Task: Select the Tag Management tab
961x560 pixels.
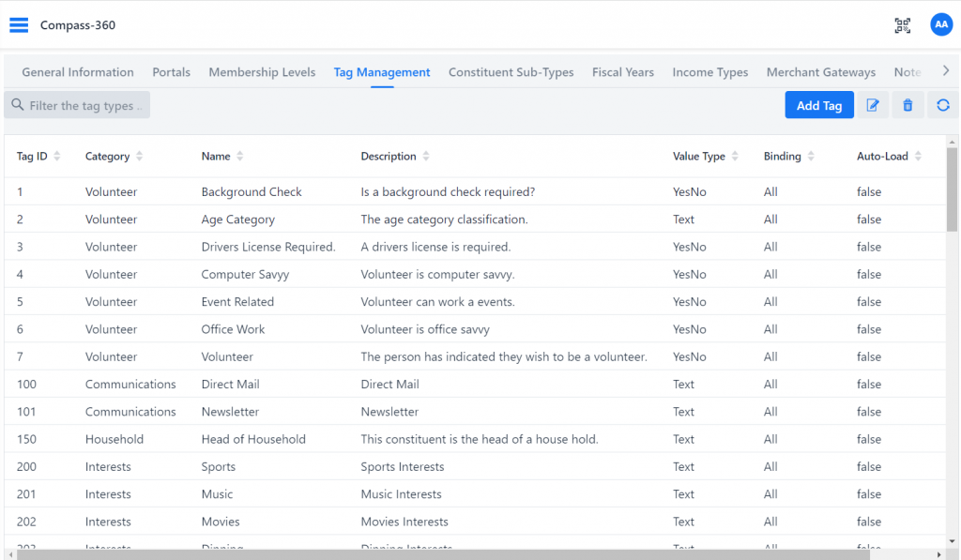Action: [x=382, y=72]
